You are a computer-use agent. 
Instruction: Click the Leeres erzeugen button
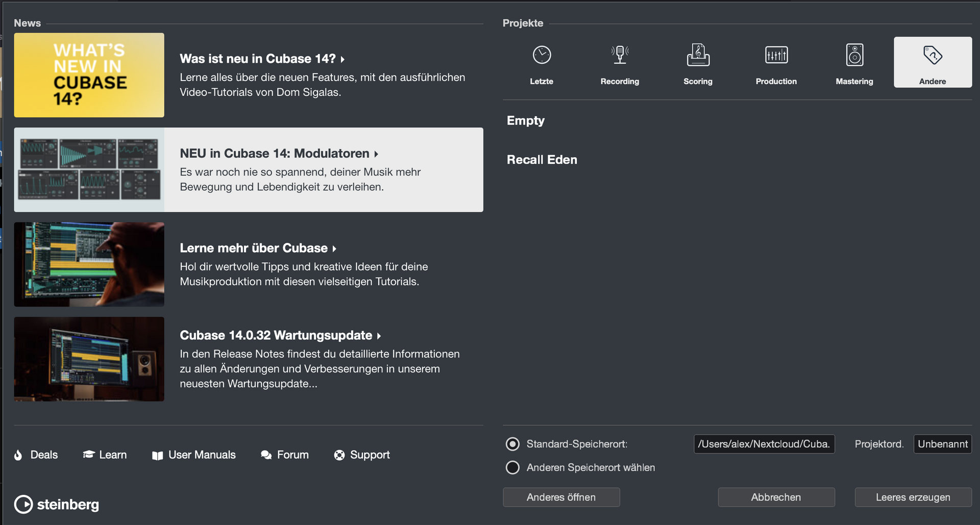913,497
